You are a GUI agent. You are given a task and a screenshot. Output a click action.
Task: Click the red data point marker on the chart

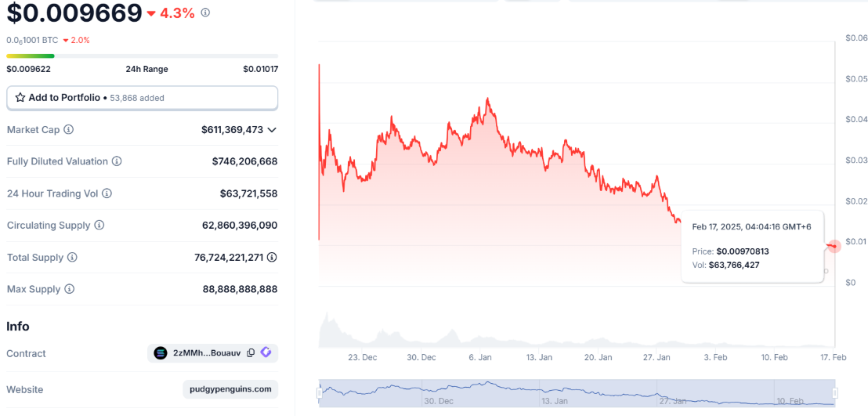(x=834, y=246)
